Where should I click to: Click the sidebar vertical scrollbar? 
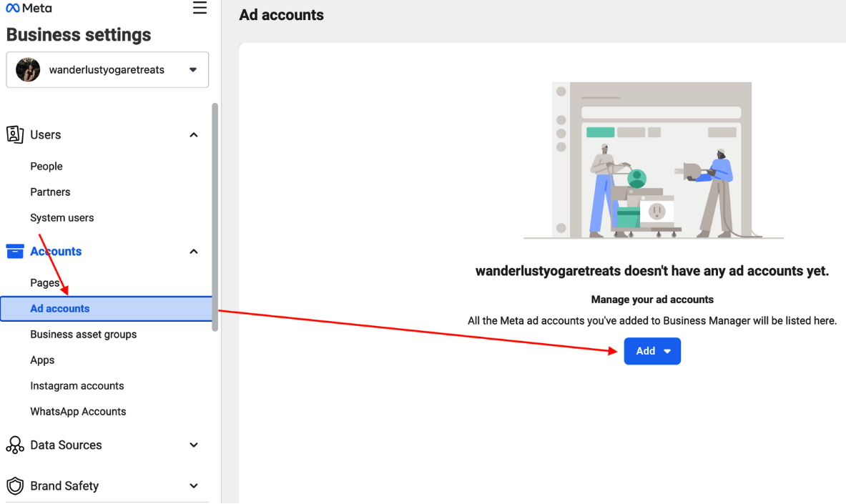tap(215, 217)
